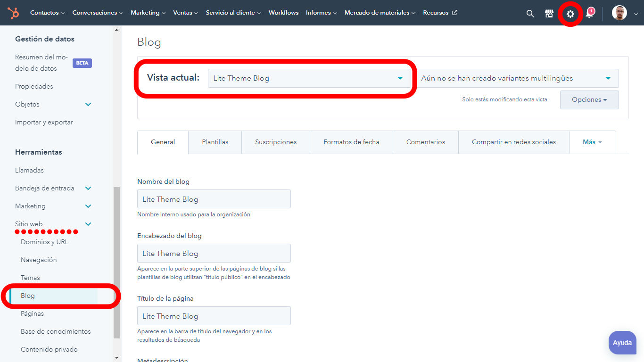The width and height of the screenshot is (644, 362).
Task: Click the BETA badge in sidebar
Action: coord(82,63)
